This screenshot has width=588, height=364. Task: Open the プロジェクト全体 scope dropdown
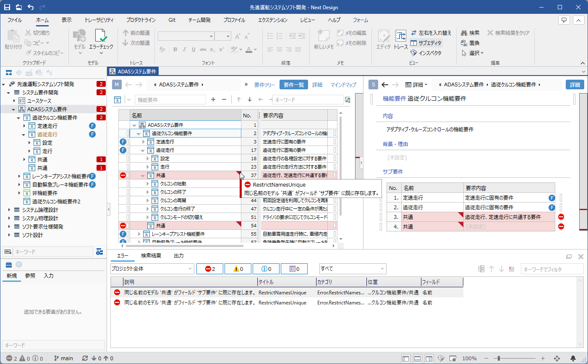point(152,269)
